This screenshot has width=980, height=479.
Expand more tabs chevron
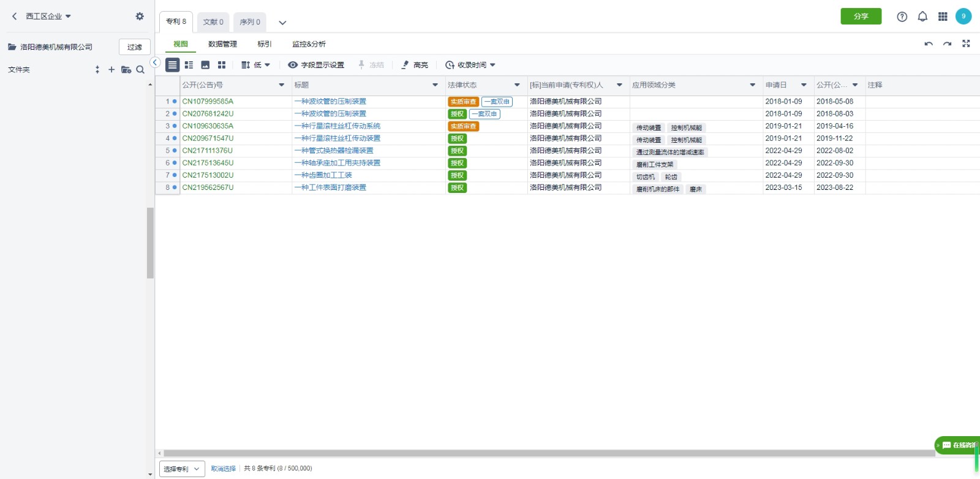[282, 23]
